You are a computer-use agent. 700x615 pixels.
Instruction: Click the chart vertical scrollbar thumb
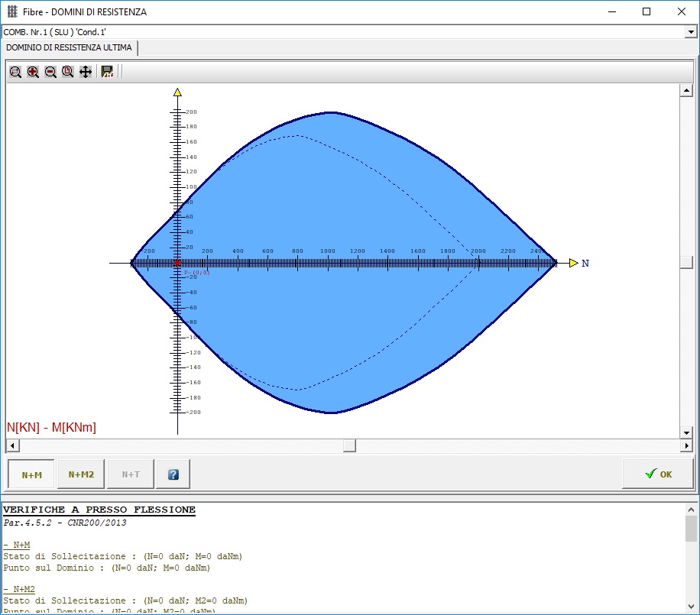tap(686, 262)
